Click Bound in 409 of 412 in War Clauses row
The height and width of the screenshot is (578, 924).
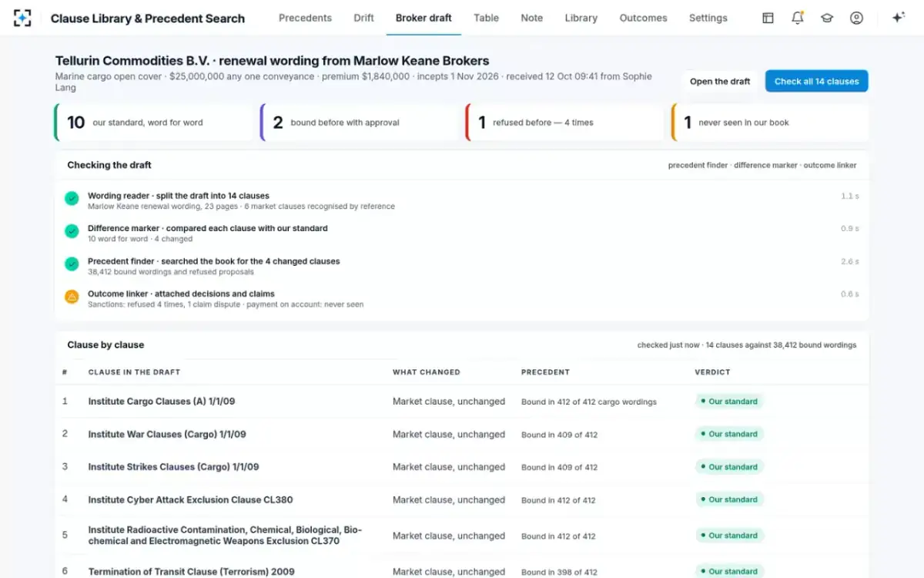pos(559,435)
